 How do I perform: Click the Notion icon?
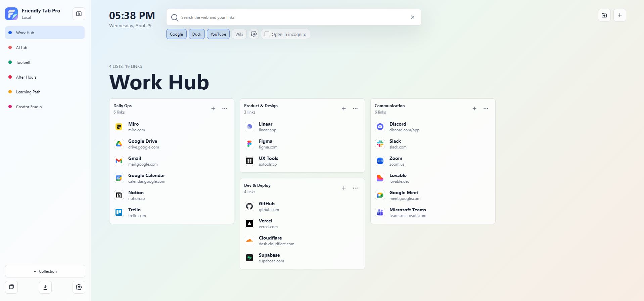pos(119,195)
